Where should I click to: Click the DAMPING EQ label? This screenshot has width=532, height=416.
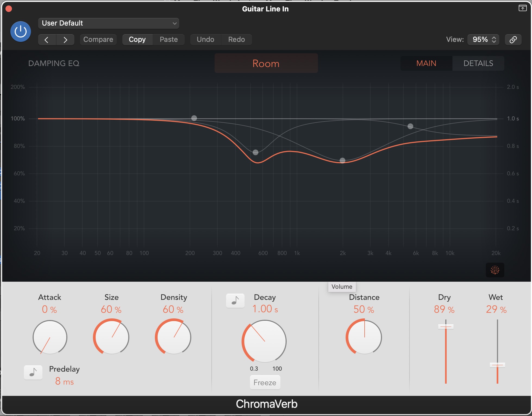54,63
